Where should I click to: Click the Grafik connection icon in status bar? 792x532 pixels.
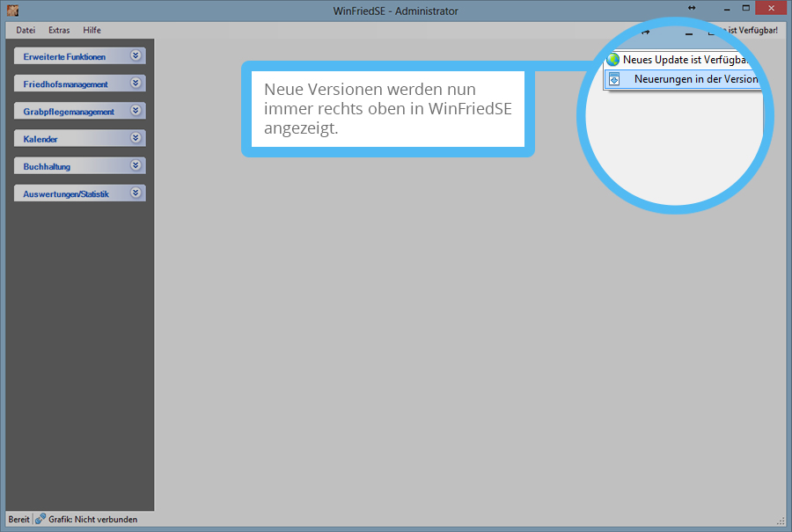pyautogui.click(x=40, y=519)
